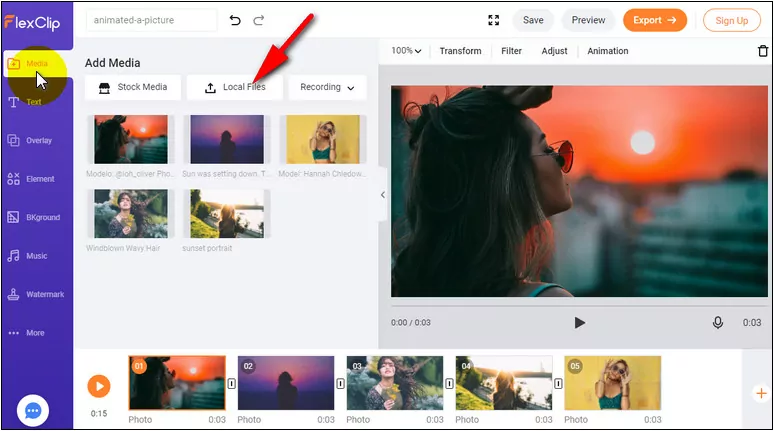Screen dimensions: 774x431
Task: Click the 'Add Media' heading
Action: tap(113, 63)
